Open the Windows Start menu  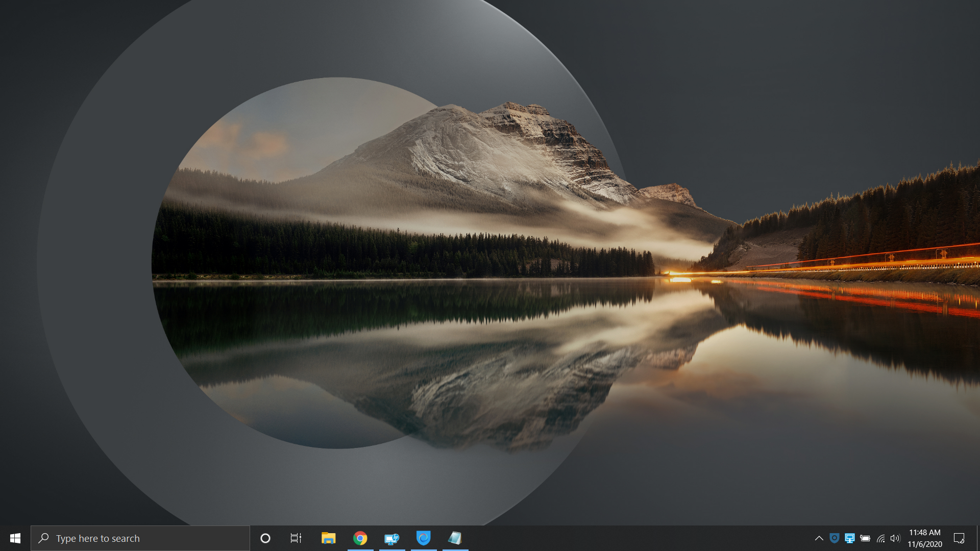pyautogui.click(x=15, y=538)
